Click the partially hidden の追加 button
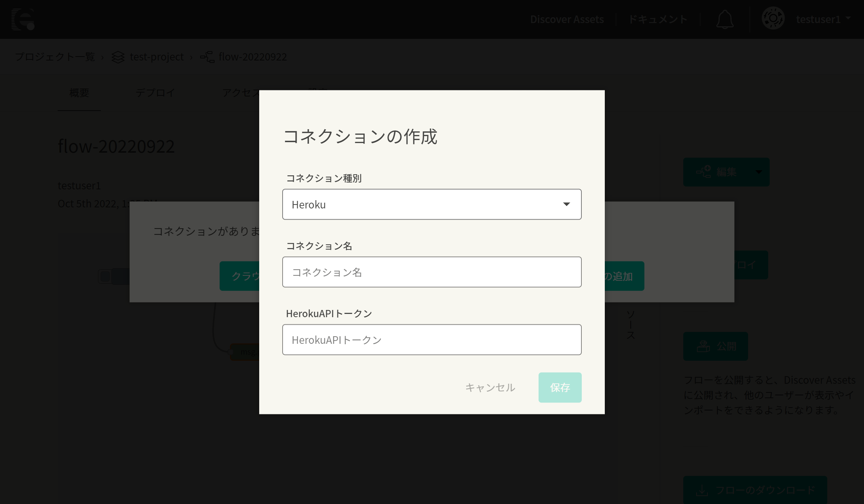This screenshot has height=504, width=864. (x=625, y=276)
